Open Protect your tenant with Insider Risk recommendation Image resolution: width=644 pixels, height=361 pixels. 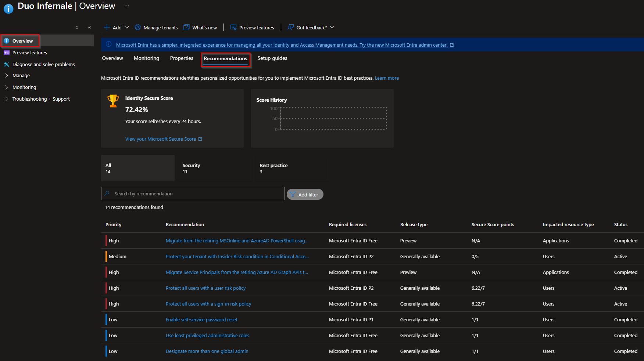tap(237, 256)
